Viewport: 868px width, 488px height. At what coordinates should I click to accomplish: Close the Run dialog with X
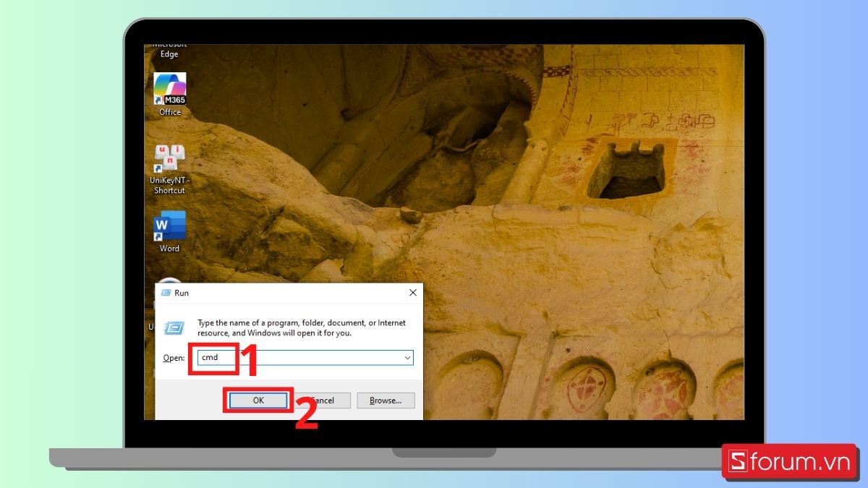tap(412, 293)
